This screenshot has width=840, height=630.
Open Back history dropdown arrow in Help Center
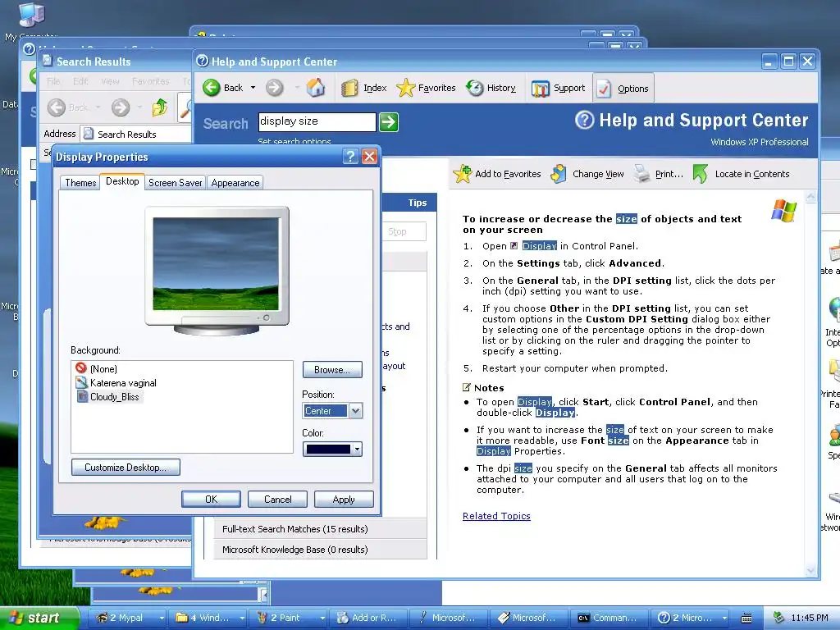pos(253,88)
